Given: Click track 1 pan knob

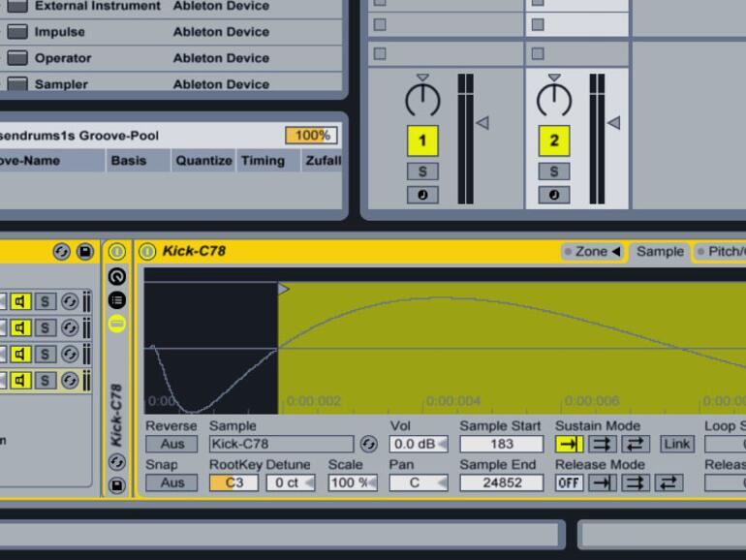Looking at the screenshot, I should click(x=422, y=99).
